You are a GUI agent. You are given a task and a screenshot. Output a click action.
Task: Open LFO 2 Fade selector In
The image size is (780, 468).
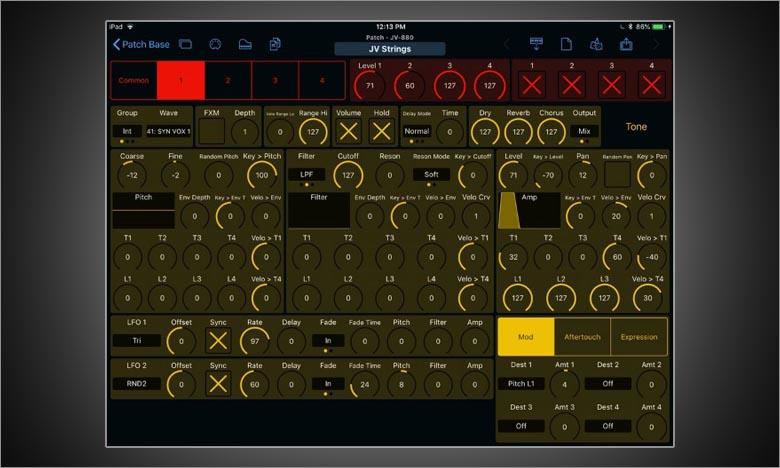pyautogui.click(x=328, y=383)
